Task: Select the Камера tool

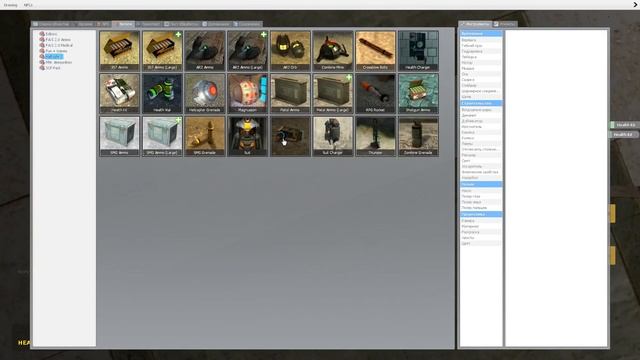Action: (481, 221)
